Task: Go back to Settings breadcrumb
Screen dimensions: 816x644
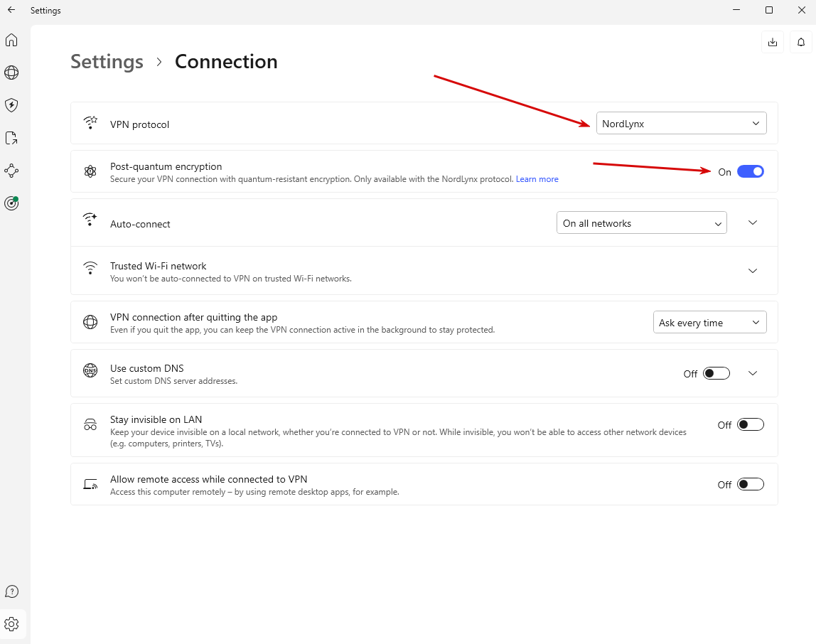Action: (x=107, y=61)
